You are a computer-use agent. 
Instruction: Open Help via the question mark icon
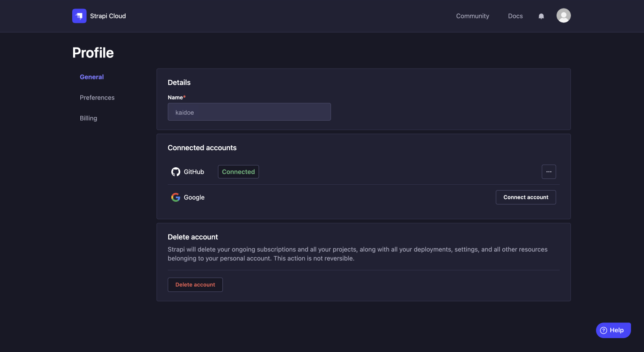[x=605, y=330]
